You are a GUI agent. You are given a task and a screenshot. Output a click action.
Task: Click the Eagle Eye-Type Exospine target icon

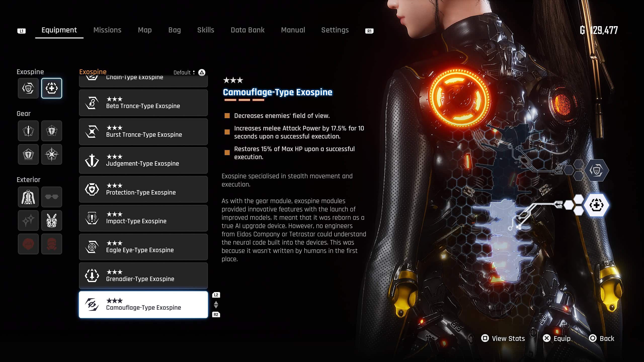(x=92, y=247)
